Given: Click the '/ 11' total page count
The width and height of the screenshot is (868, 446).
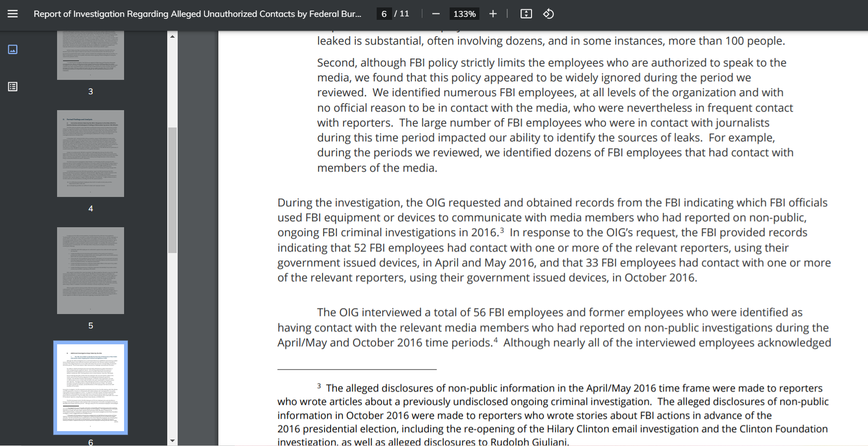Looking at the screenshot, I should point(402,14).
